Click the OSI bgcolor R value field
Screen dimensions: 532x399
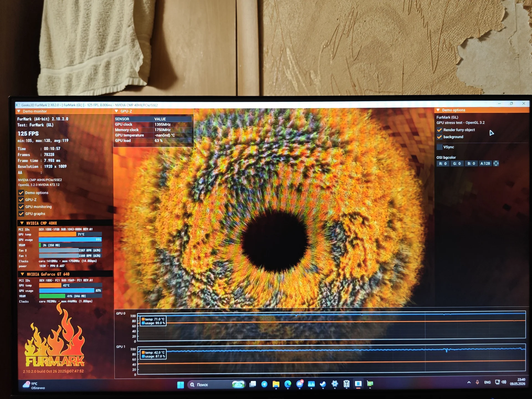[x=443, y=163]
